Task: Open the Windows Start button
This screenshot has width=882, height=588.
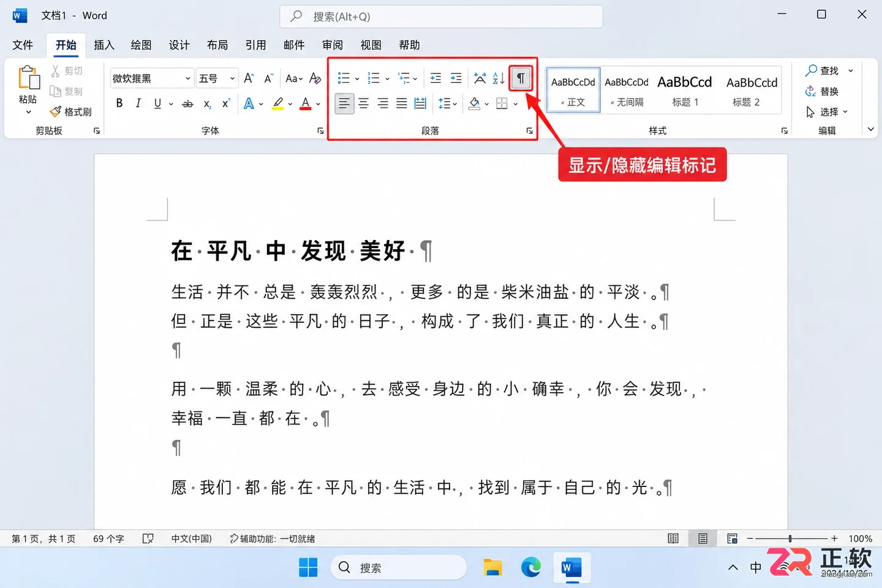Action: point(308,567)
